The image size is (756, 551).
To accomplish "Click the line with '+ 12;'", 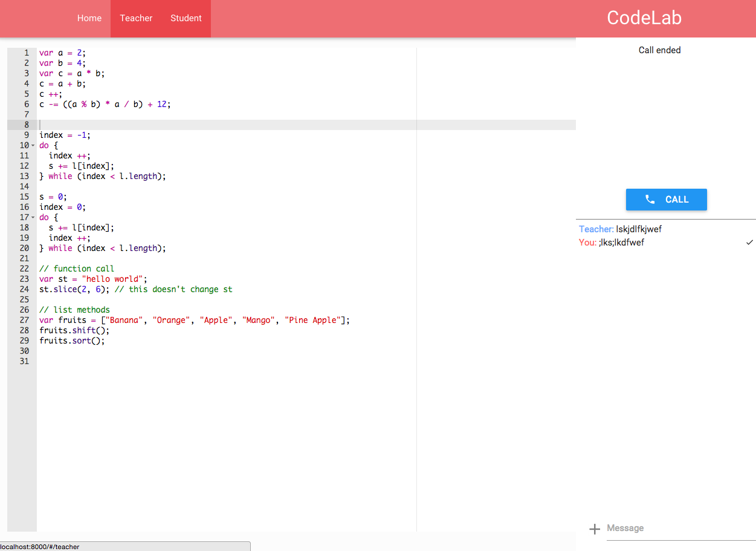I will pos(105,105).
